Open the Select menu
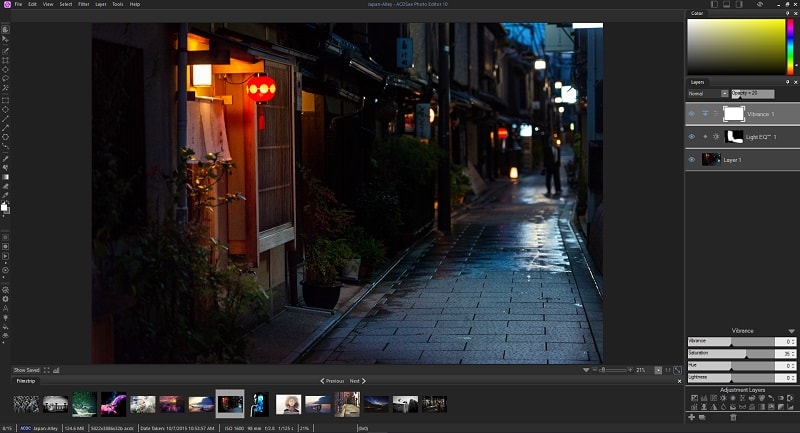 coord(66,4)
